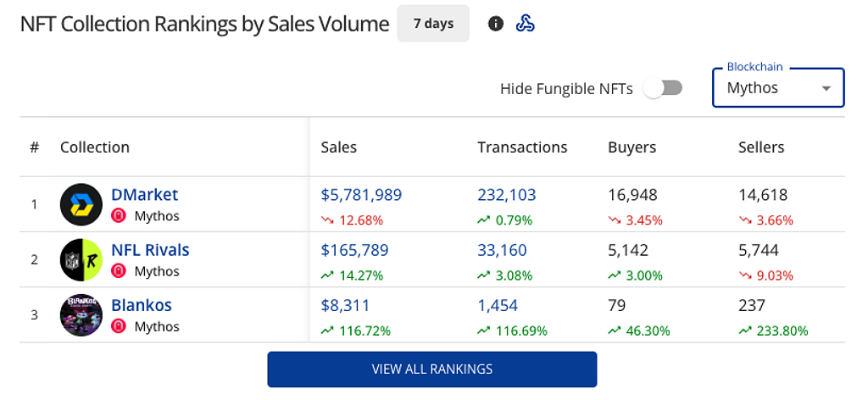The width and height of the screenshot is (868, 400).
Task: Click Mythos chain icon under NFL Rivals
Action: click(x=120, y=271)
